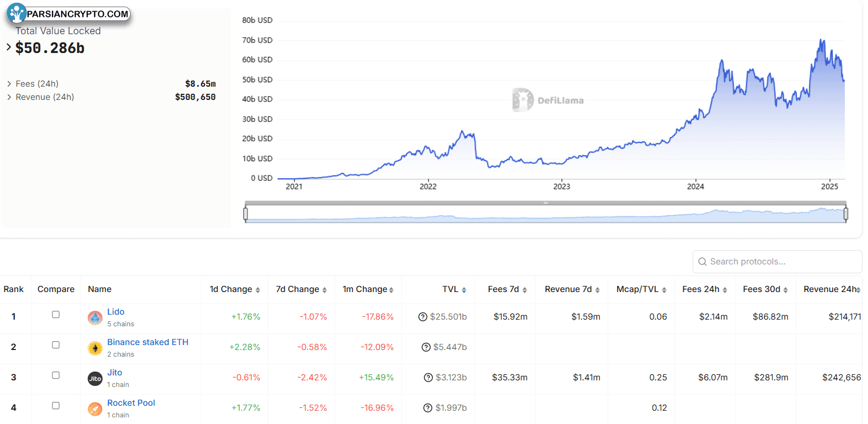The width and height of the screenshot is (868, 424).
Task: Click the Name column header
Action: pos(100,289)
